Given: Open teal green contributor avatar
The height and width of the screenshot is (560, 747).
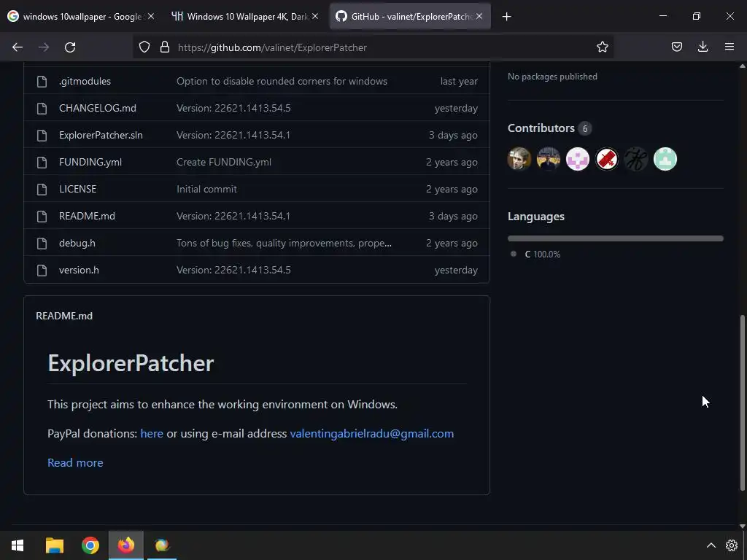Looking at the screenshot, I should pos(665,159).
